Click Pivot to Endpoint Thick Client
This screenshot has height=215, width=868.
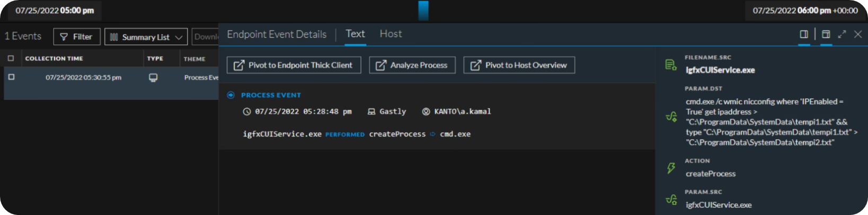click(294, 65)
